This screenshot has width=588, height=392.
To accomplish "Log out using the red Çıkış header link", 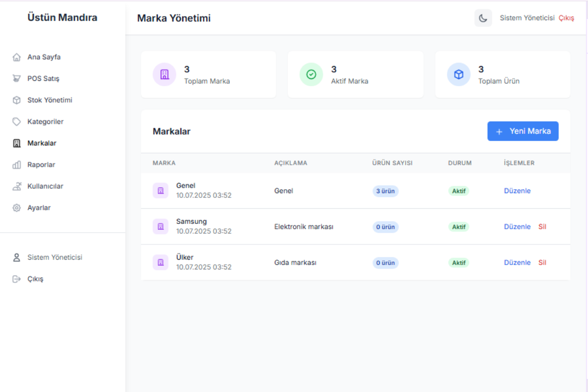I will tap(566, 18).
